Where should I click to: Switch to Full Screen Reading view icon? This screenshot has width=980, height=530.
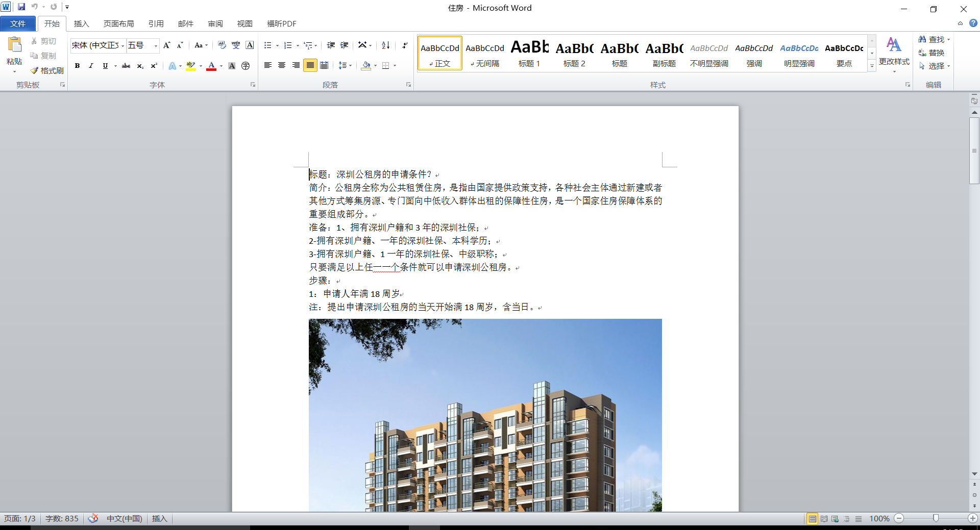click(824, 519)
